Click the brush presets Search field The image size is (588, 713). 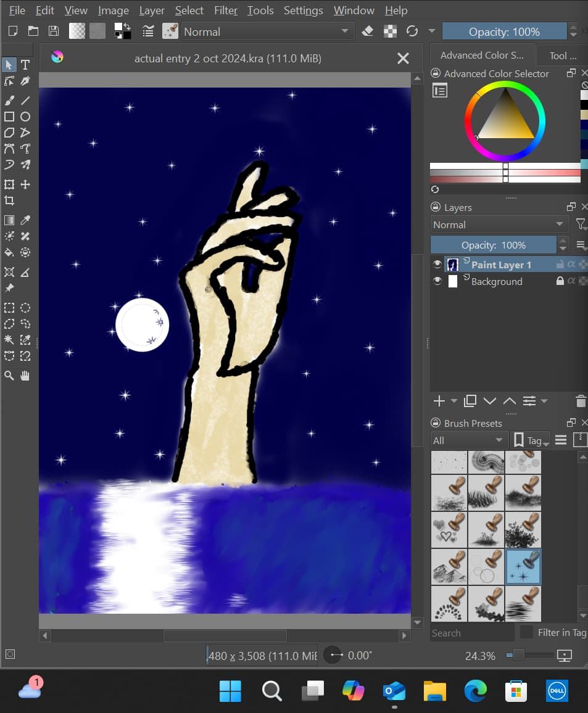[472, 633]
